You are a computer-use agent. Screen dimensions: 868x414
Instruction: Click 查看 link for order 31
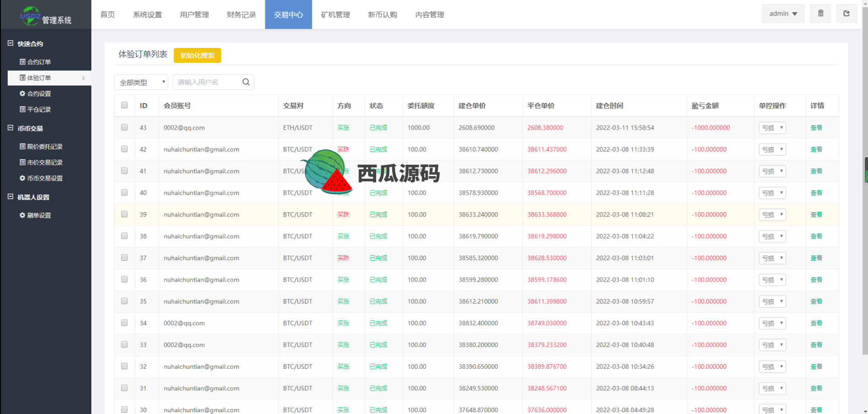tap(816, 388)
